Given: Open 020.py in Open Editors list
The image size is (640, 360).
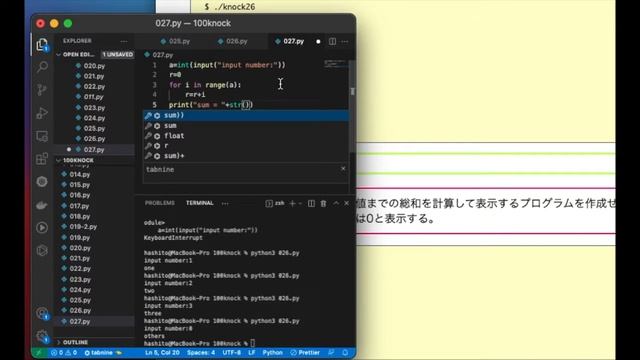Looking at the screenshot, I should (94, 66).
